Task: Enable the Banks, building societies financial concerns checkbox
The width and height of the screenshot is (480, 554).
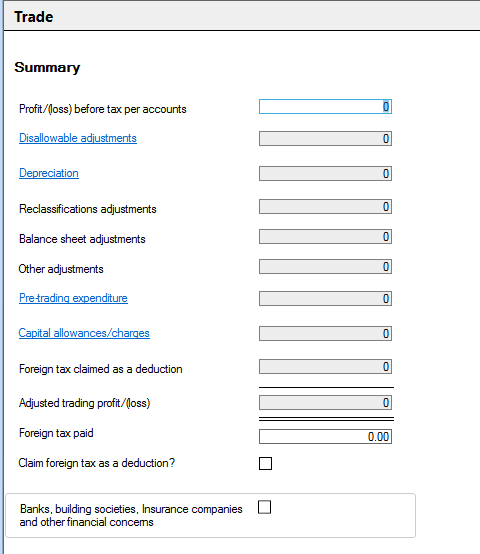Action: (265, 507)
